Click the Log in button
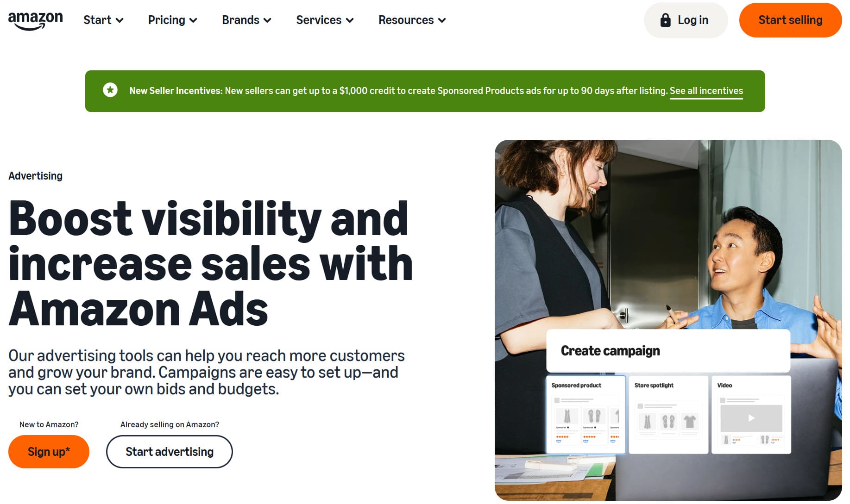850x504 pixels. tap(686, 20)
